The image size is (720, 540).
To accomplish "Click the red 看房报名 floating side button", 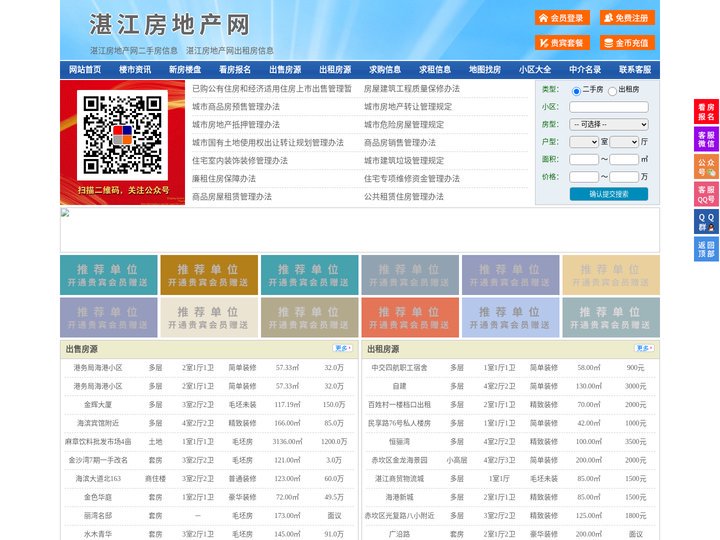I will point(706,112).
